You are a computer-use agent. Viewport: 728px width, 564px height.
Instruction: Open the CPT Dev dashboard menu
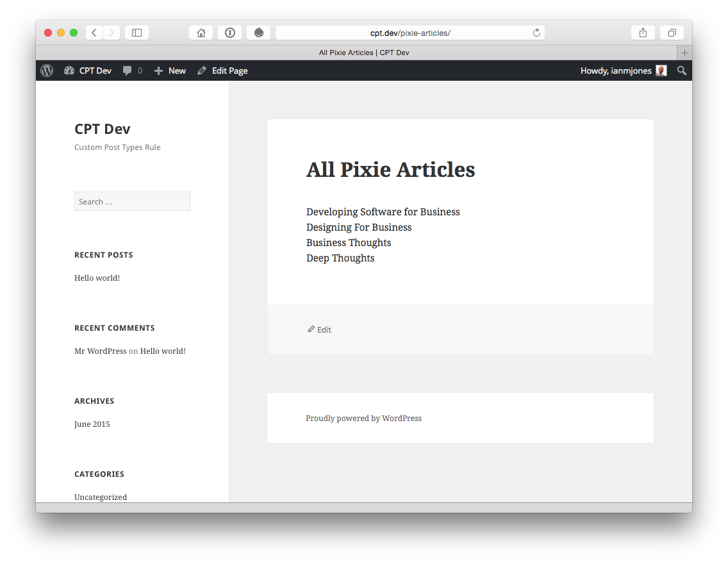[88, 70]
